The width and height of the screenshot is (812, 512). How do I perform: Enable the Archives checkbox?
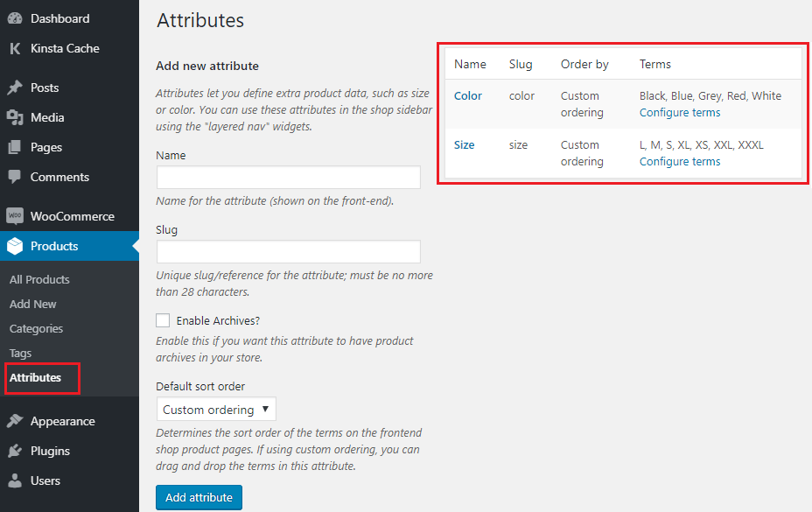[163, 321]
